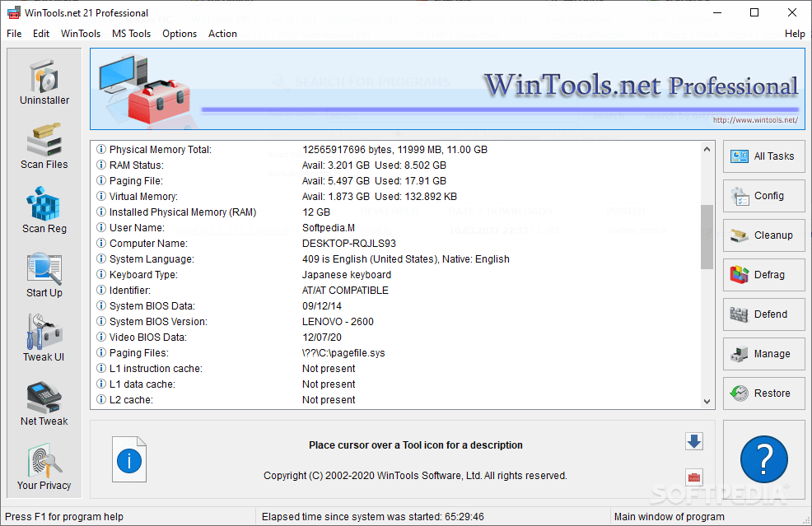Click the copyright notice text
This screenshot has height=526, width=812.
click(x=415, y=475)
